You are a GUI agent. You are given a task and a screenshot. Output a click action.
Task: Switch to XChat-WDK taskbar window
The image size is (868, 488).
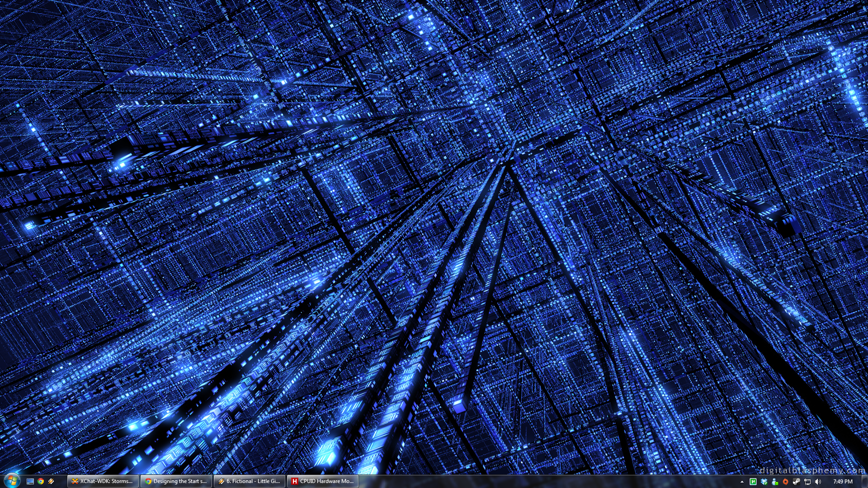(x=103, y=481)
